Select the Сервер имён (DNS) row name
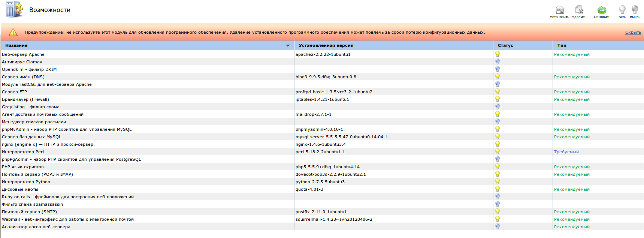 point(23,77)
